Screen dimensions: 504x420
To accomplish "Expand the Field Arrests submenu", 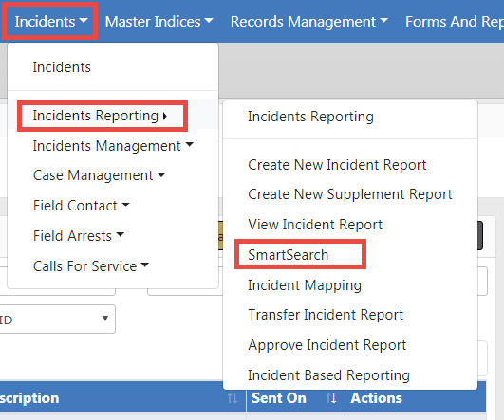I will tap(79, 236).
